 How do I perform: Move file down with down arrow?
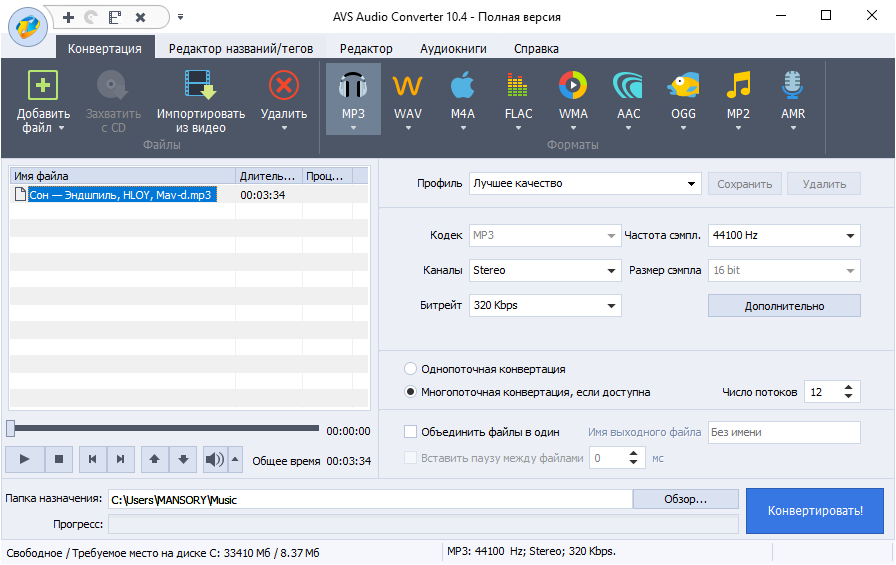click(183, 459)
